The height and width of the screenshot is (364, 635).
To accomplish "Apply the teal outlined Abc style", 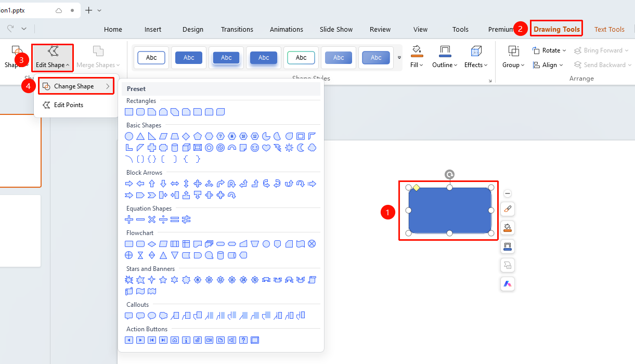I will coord(301,58).
